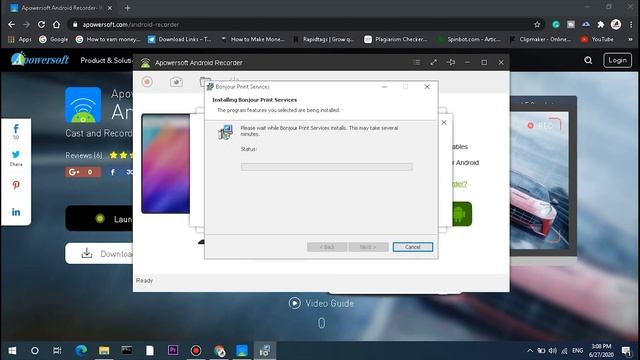
Task: Open the Chrome profile avatar
Action: 616,24
